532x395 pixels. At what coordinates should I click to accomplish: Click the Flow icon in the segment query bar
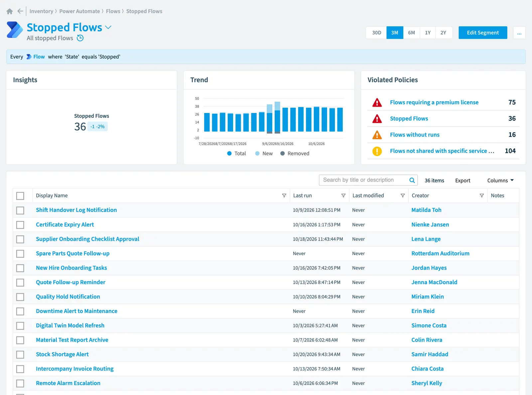pyautogui.click(x=29, y=57)
